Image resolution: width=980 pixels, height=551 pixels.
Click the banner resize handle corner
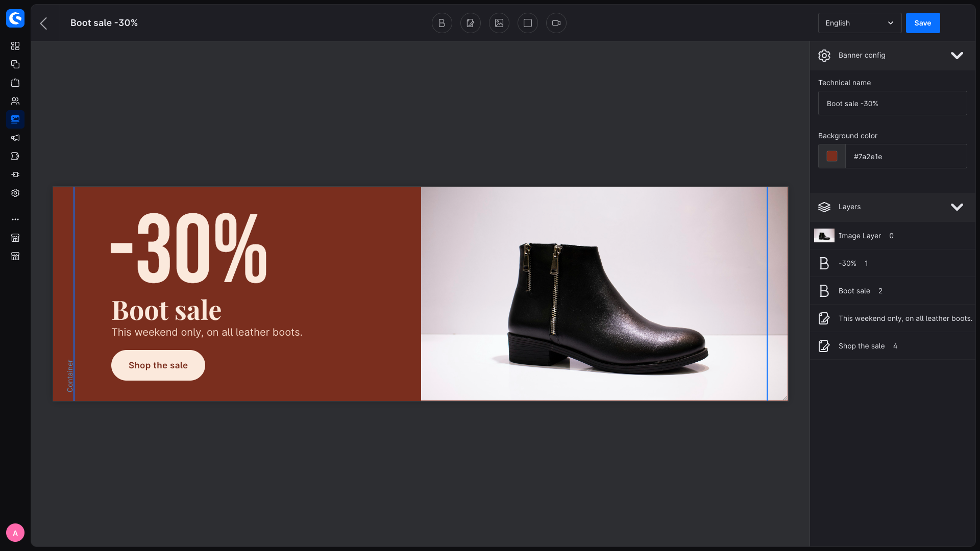click(785, 398)
